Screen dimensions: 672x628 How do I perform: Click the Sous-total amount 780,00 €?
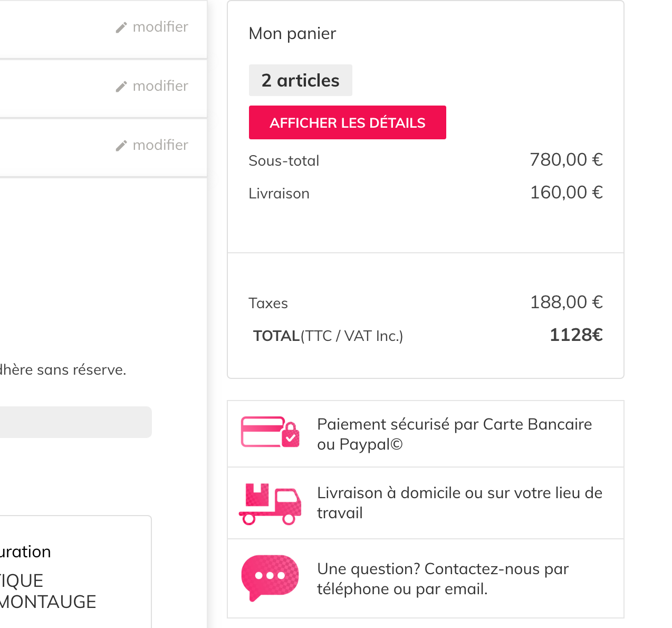(566, 159)
